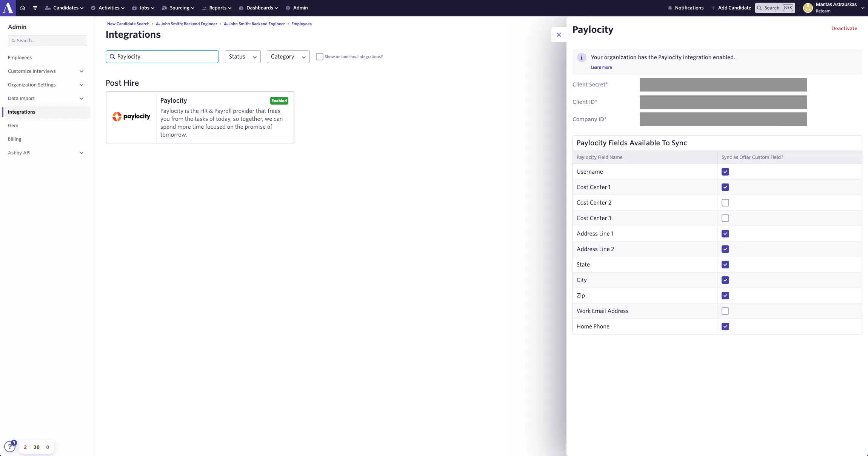Open the Status filter dropdown
Screen dimensions: 868x456
tap(243, 57)
